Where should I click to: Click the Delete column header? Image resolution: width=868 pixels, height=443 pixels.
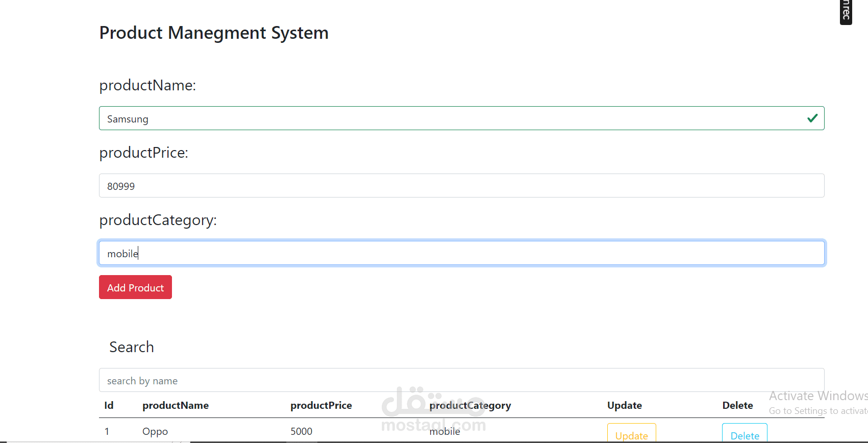737,405
